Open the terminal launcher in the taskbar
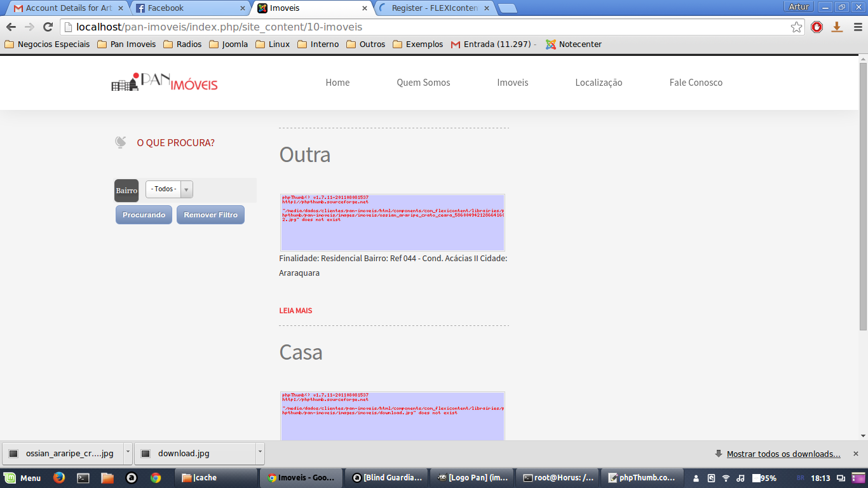The width and height of the screenshot is (868, 488). pos(83,478)
